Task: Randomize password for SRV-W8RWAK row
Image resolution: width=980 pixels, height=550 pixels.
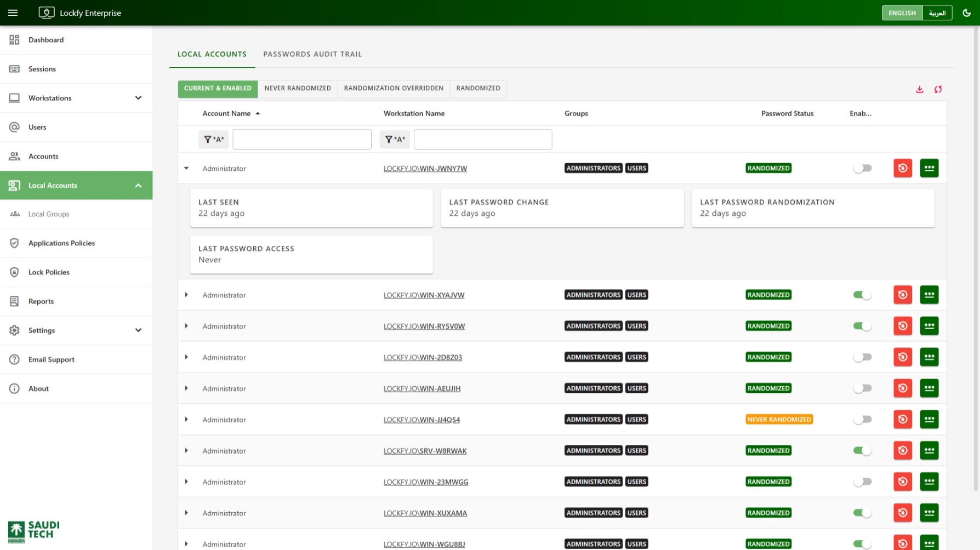Action: (x=903, y=451)
